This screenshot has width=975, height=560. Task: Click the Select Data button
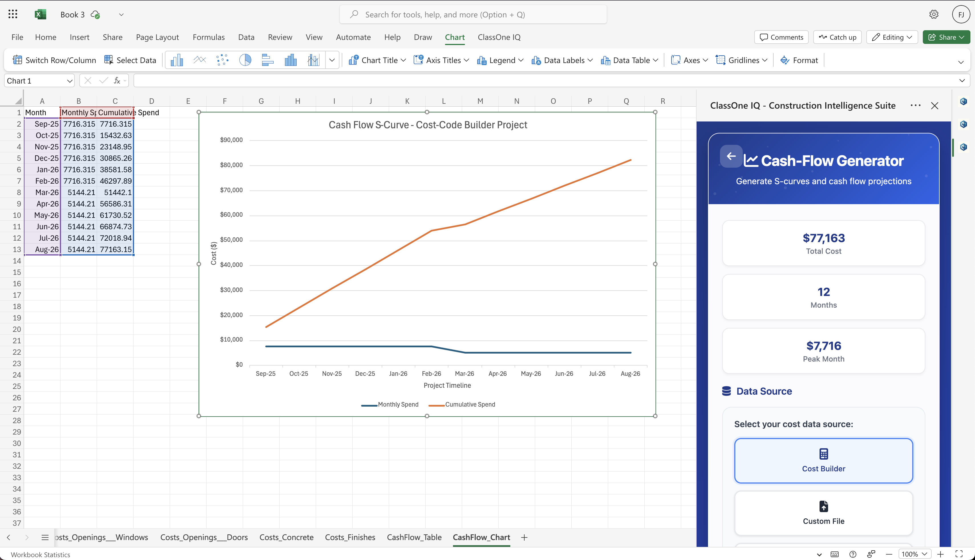pos(130,60)
